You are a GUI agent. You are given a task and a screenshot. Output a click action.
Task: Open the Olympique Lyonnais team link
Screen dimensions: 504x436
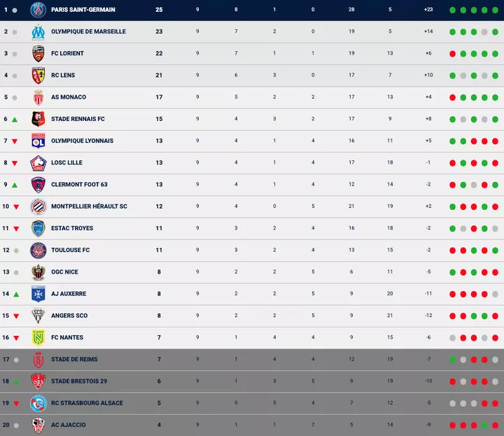pyautogui.click(x=82, y=141)
